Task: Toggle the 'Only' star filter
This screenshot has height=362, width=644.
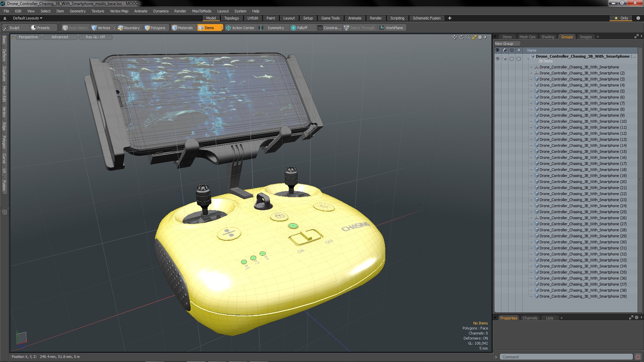Action: 621,18
